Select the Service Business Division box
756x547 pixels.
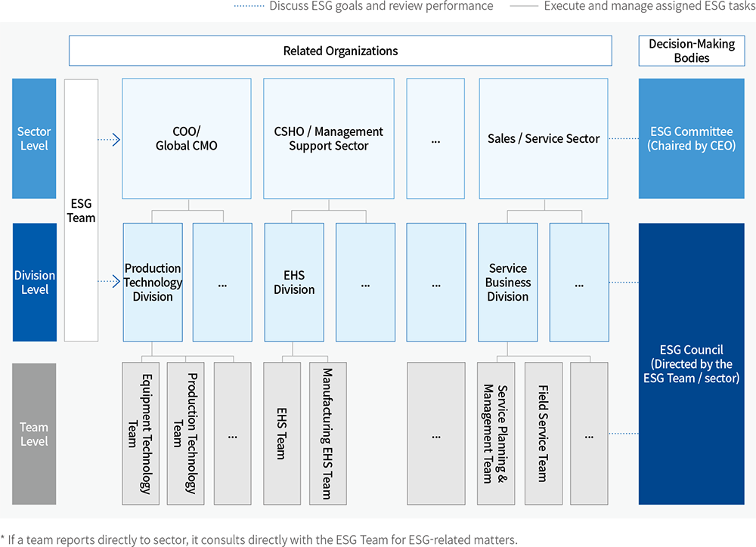[x=508, y=283]
